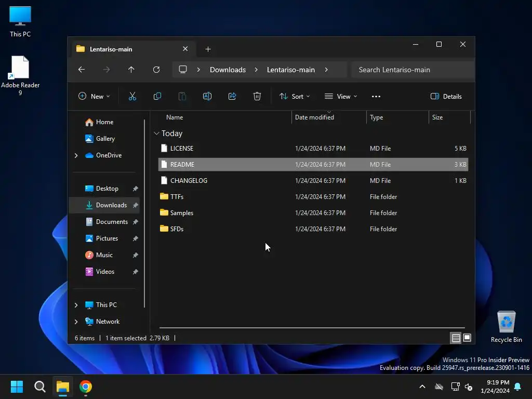Screen dimensions: 532x399
Task: Click the Delete trash can icon
Action: pos(257,96)
